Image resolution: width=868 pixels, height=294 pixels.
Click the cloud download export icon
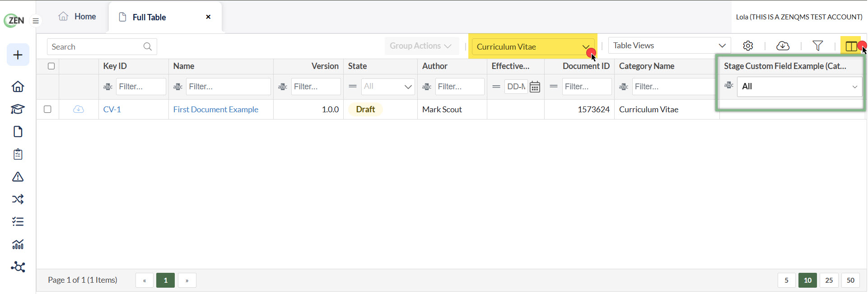pos(783,46)
